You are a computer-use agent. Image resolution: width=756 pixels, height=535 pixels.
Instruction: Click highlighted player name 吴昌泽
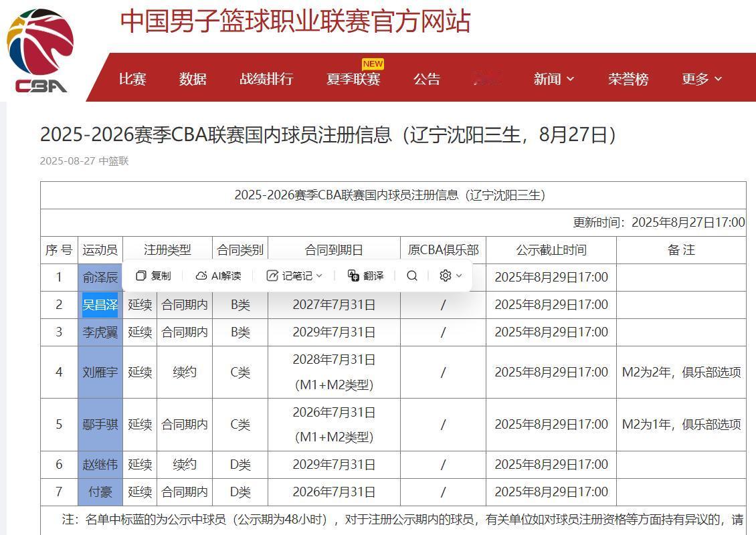(x=100, y=304)
